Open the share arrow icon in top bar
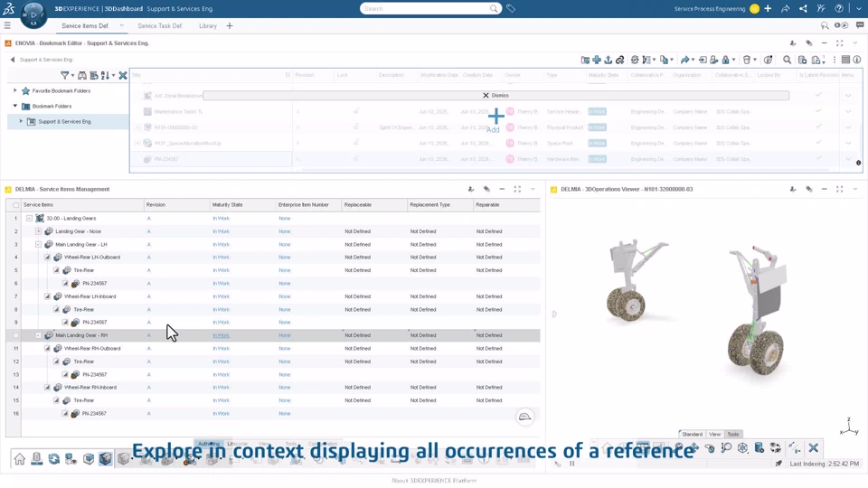This screenshot has height=488, width=868. tap(785, 8)
